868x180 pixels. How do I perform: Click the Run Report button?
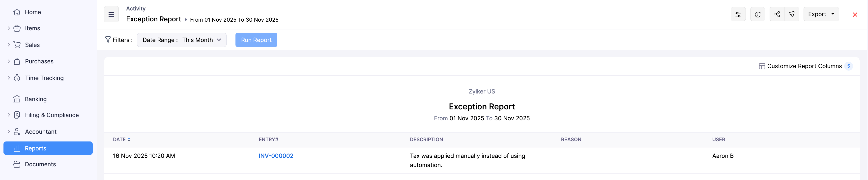pyautogui.click(x=256, y=40)
